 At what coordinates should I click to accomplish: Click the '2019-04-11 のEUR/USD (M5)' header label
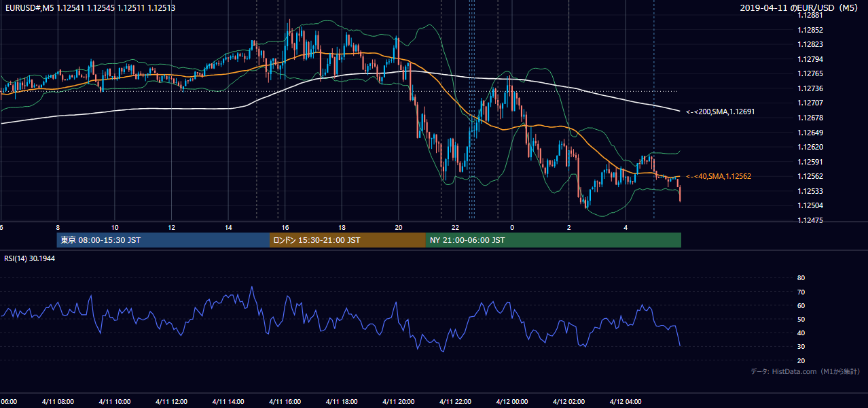pos(800,7)
